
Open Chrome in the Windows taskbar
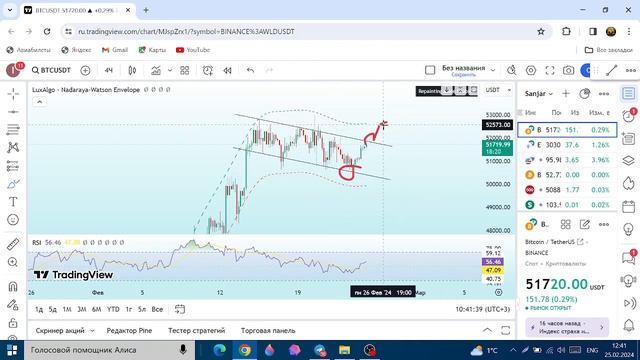click(245, 350)
